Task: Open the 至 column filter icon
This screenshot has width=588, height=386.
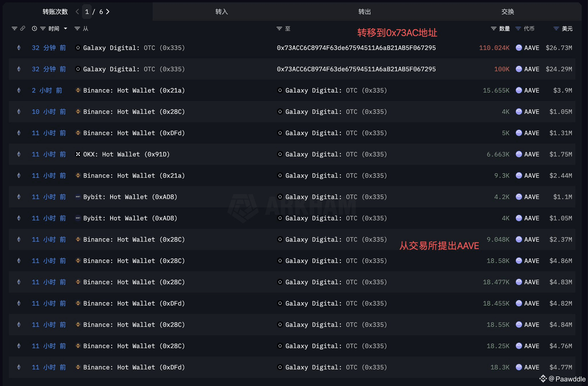Action: pos(279,28)
